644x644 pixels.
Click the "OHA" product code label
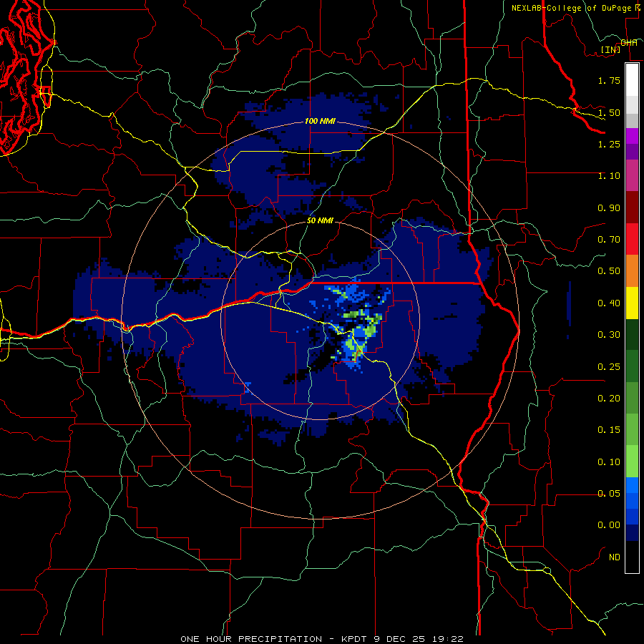click(629, 43)
